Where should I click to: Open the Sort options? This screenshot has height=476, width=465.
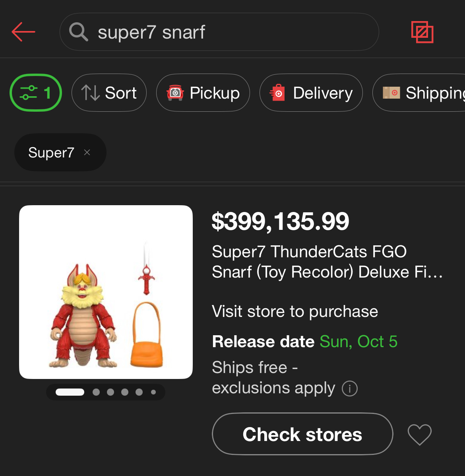click(x=109, y=93)
